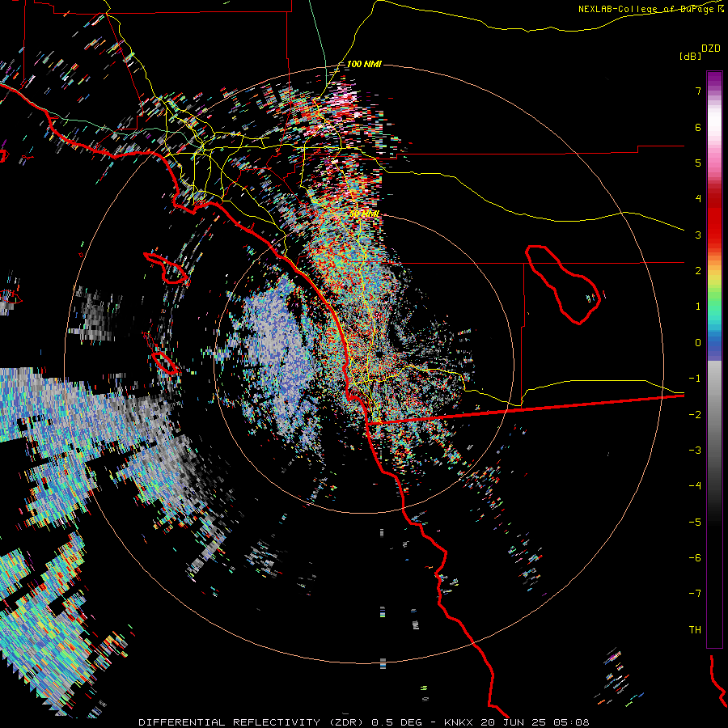Click the -7 dB scale label
Viewport: 728px width, 728px height.
695,594
